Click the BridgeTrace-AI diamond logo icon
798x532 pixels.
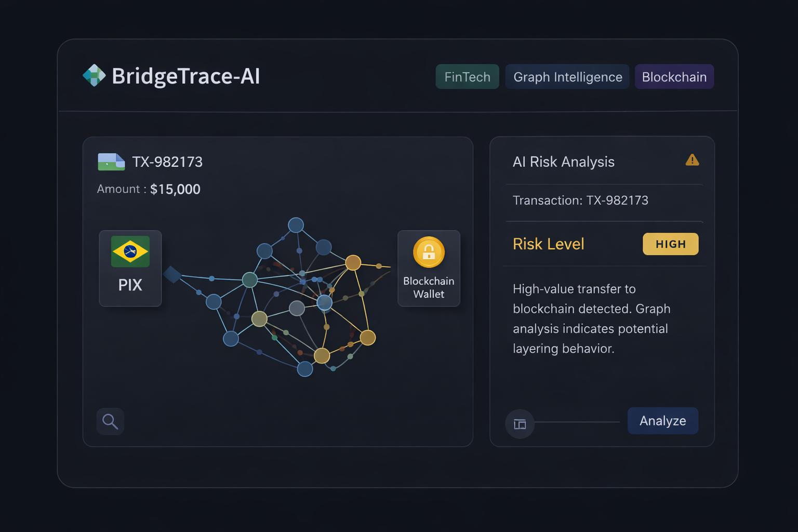click(x=94, y=76)
